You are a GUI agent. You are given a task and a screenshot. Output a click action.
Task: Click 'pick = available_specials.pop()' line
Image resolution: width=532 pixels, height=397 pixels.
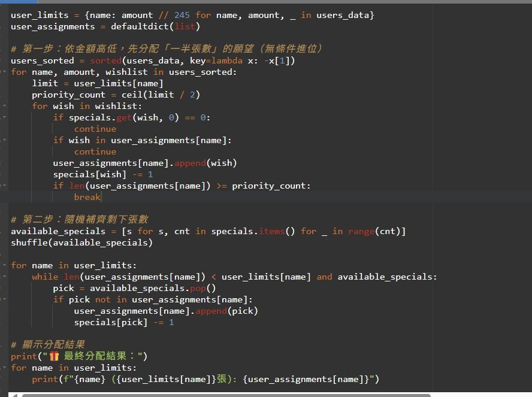134,288
